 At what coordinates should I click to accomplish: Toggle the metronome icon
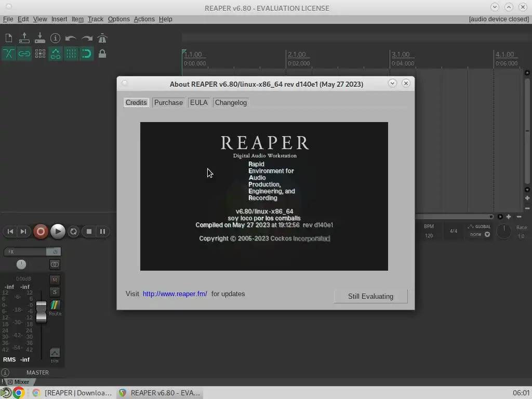[x=102, y=38]
